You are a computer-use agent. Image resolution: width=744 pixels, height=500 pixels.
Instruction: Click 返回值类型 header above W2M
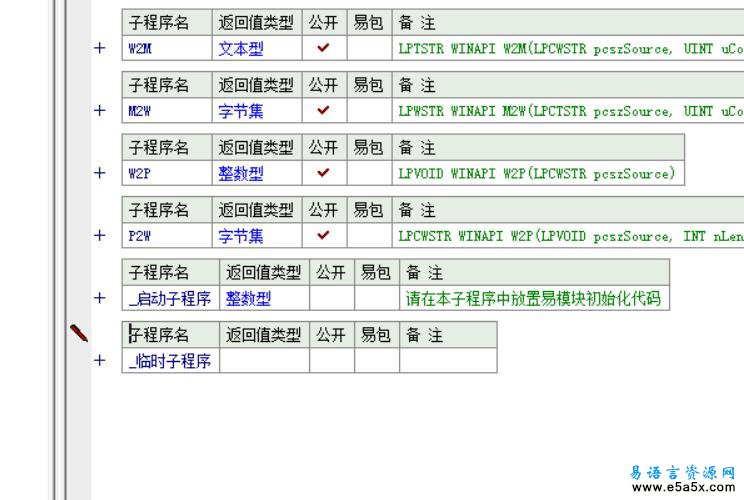[257, 22]
